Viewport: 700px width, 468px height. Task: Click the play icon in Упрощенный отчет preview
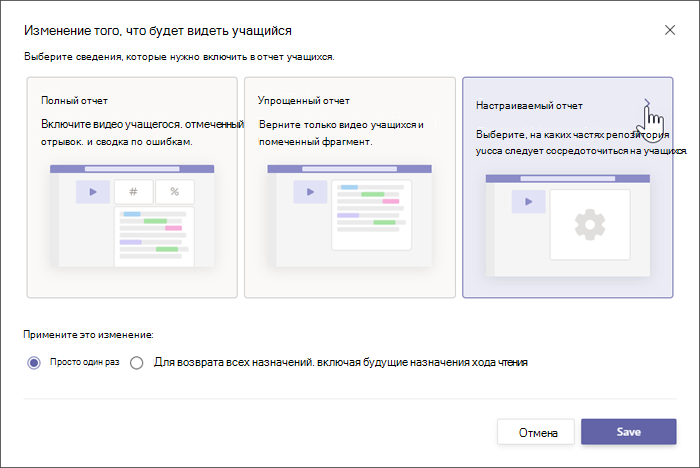point(310,192)
